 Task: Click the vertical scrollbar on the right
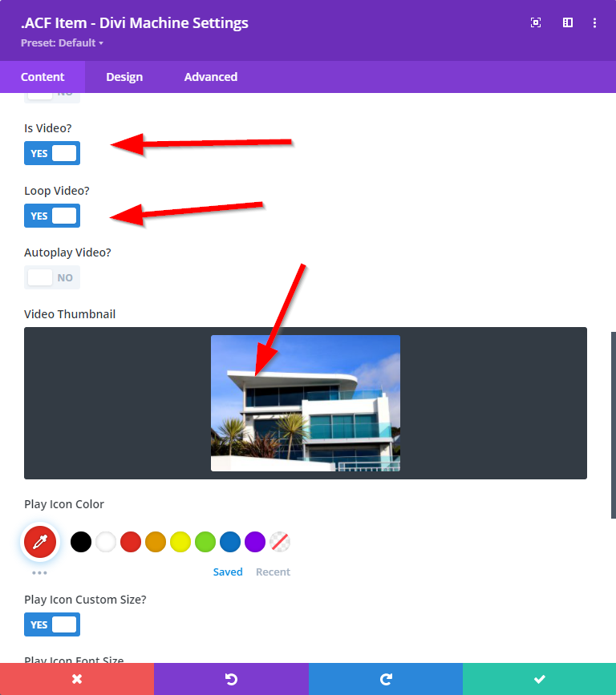(614, 425)
